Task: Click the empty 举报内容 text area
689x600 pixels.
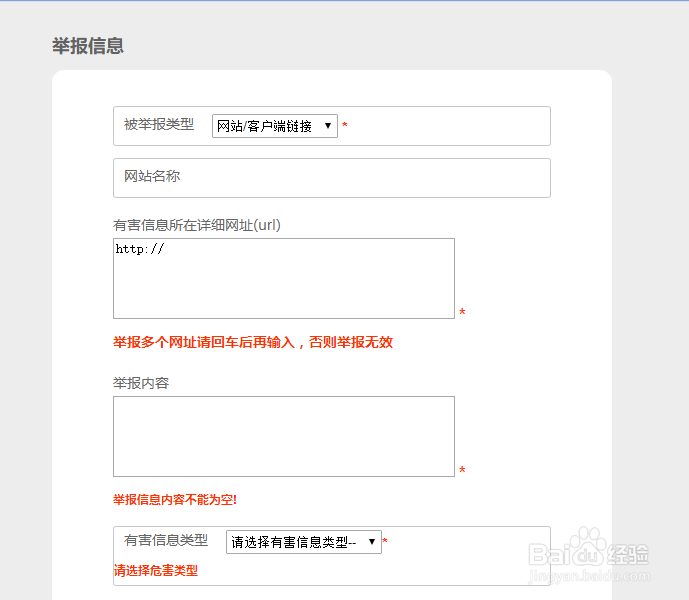Action: pyautogui.click(x=284, y=436)
